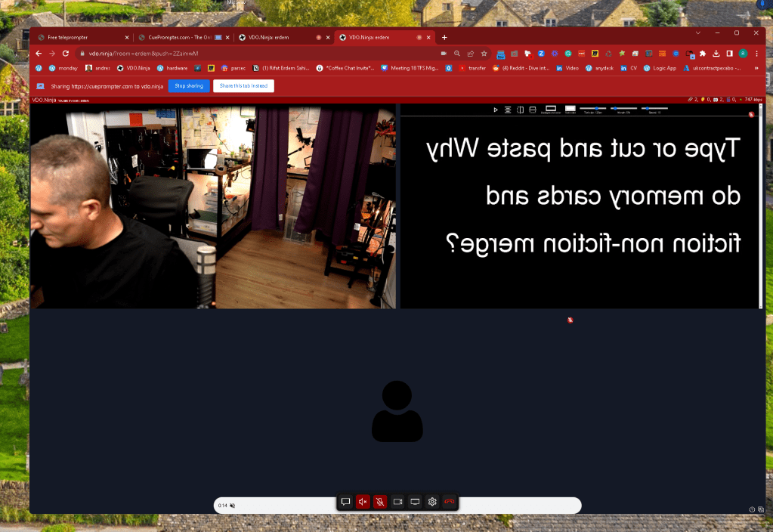Open the VDO.Ninja bookmark
Image resolution: width=773 pixels, height=532 pixels.
point(134,68)
